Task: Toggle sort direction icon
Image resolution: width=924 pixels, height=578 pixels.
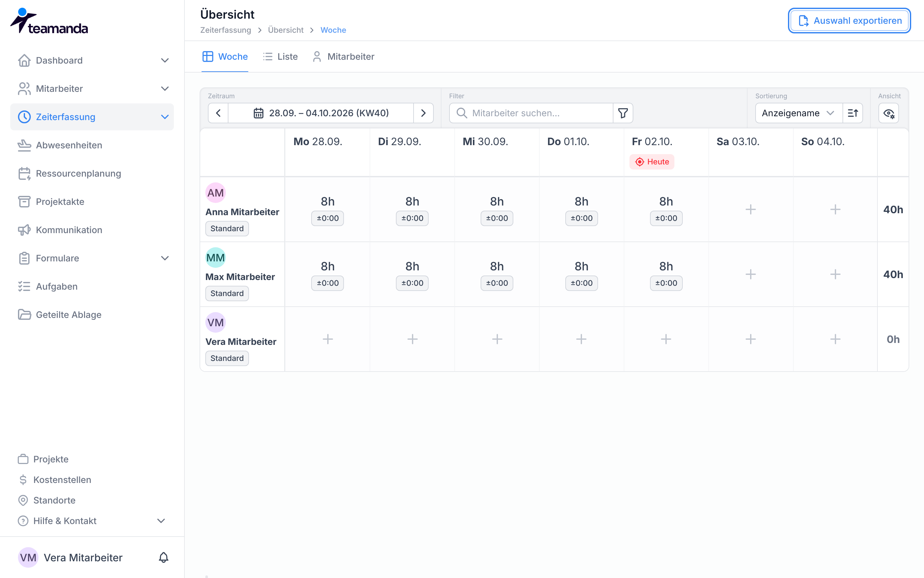Action: click(853, 113)
